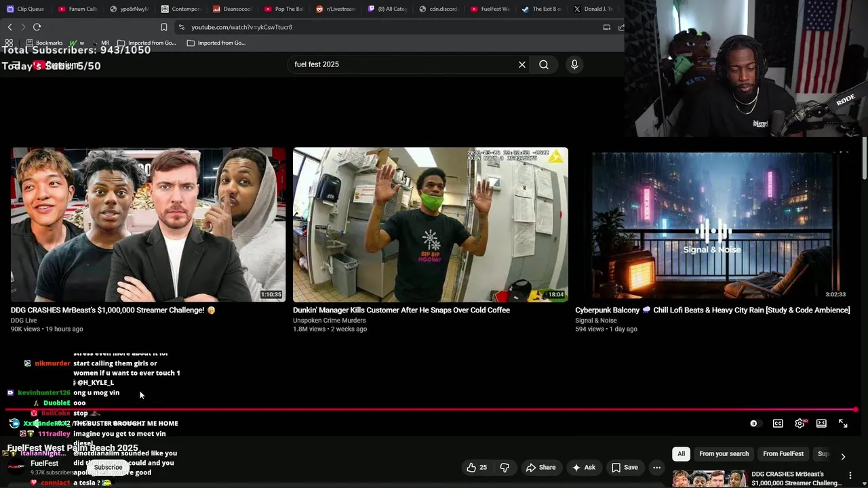Dislike the video with thumbs down

505,467
